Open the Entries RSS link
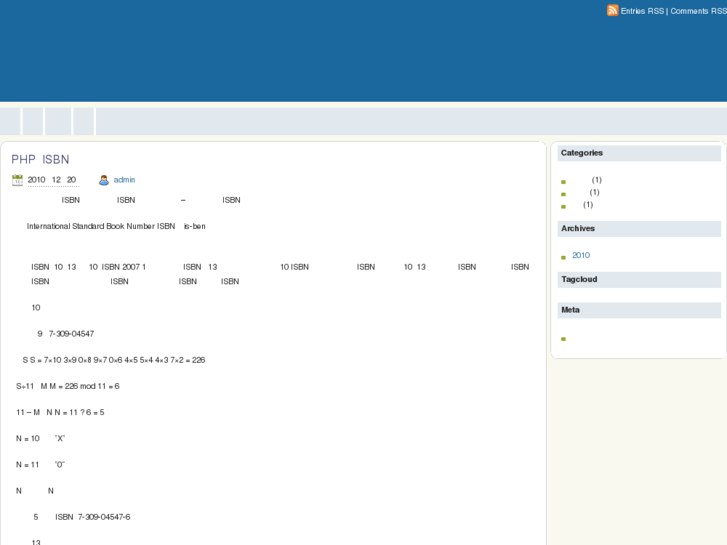 coord(642,11)
